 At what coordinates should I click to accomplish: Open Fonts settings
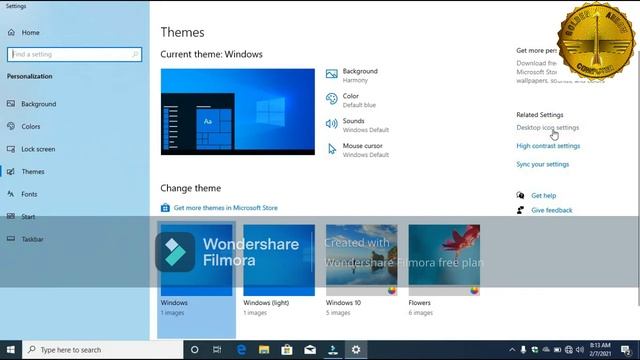pos(29,194)
